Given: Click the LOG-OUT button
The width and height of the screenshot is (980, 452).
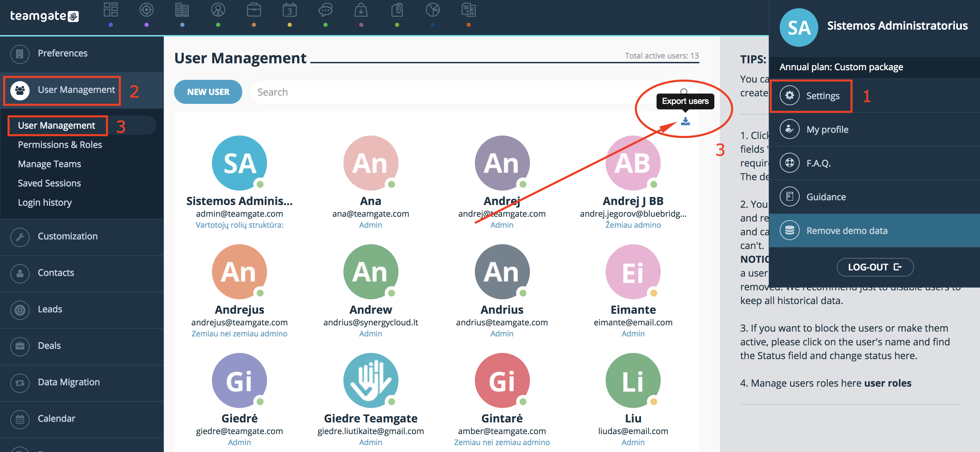Looking at the screenshot, I should 875,267.
